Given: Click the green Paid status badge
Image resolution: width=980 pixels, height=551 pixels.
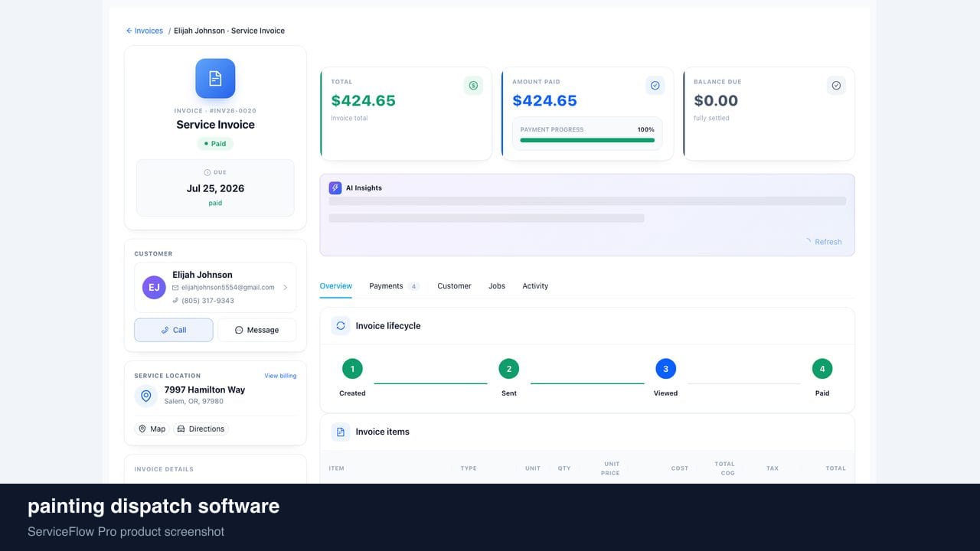Looking at the screenshot, I should (215, 144).
